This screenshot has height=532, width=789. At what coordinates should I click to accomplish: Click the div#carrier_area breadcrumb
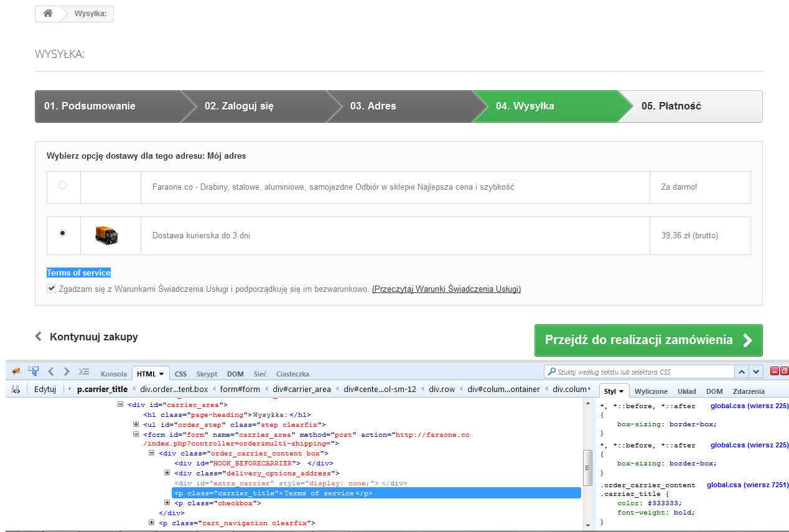tap(302, 390)
